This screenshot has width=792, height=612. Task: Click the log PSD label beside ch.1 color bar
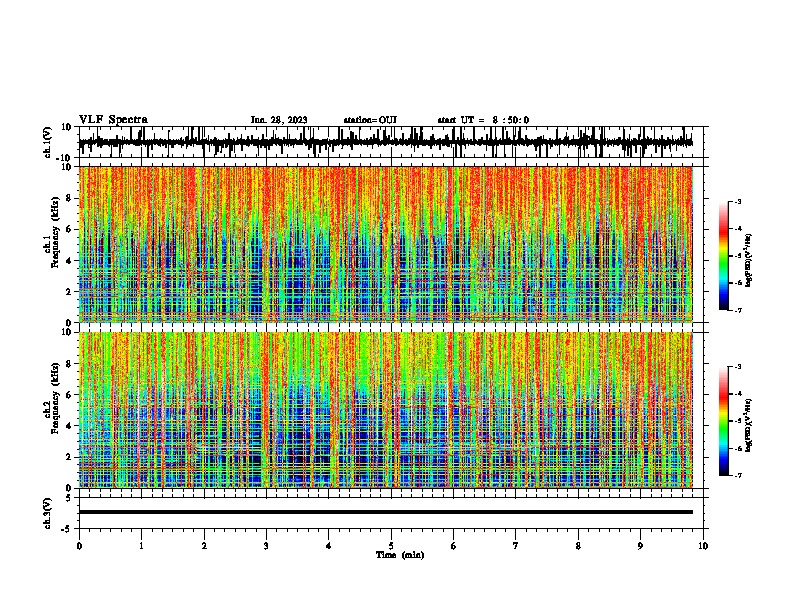click(749, 260)
